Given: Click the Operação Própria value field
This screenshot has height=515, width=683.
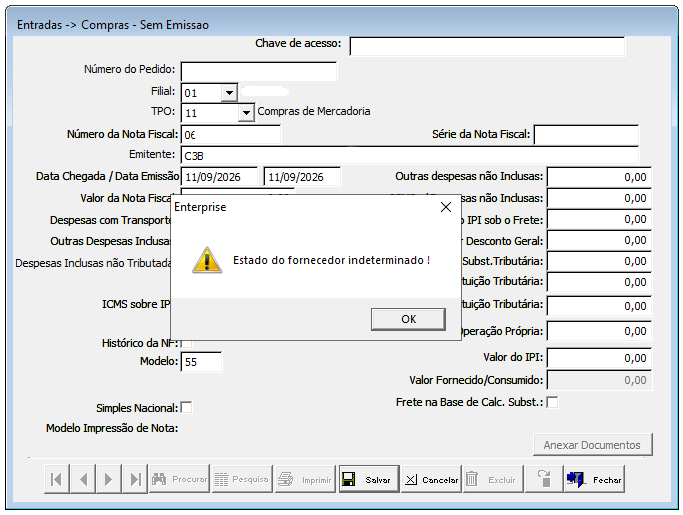Looking at the screenshot, I should coord(599,331).
